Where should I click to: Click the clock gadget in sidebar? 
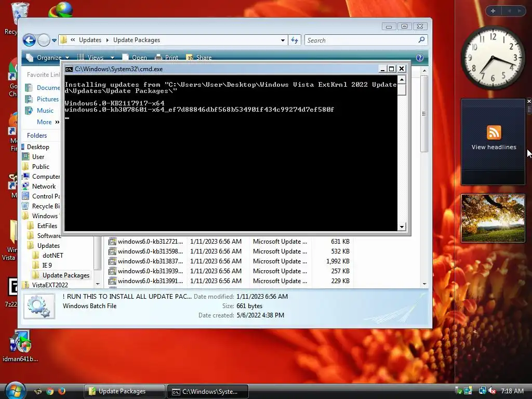(x=493, y=58)
